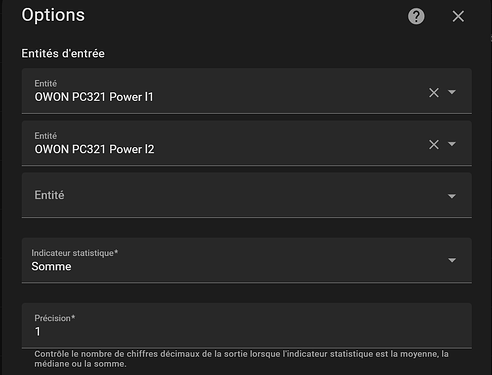
Task: Expand the Indicateur statistique dropdown arrow
Action: [452, 260]
